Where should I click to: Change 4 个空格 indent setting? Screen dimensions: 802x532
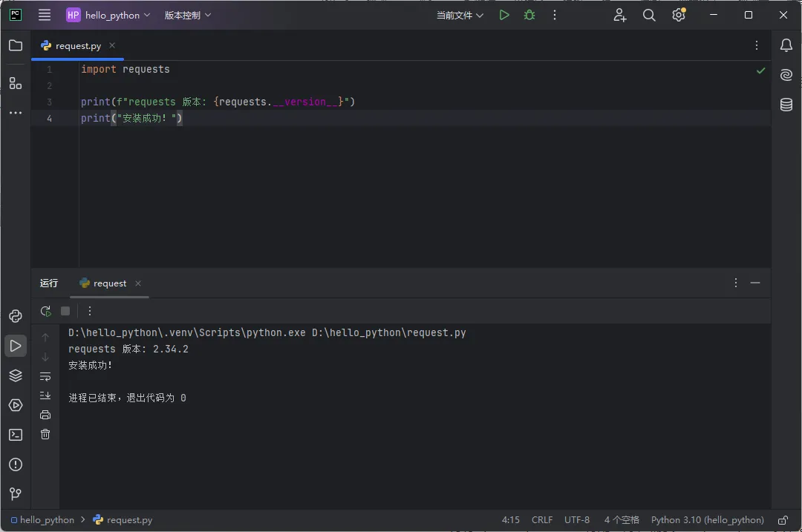point(622,519)
